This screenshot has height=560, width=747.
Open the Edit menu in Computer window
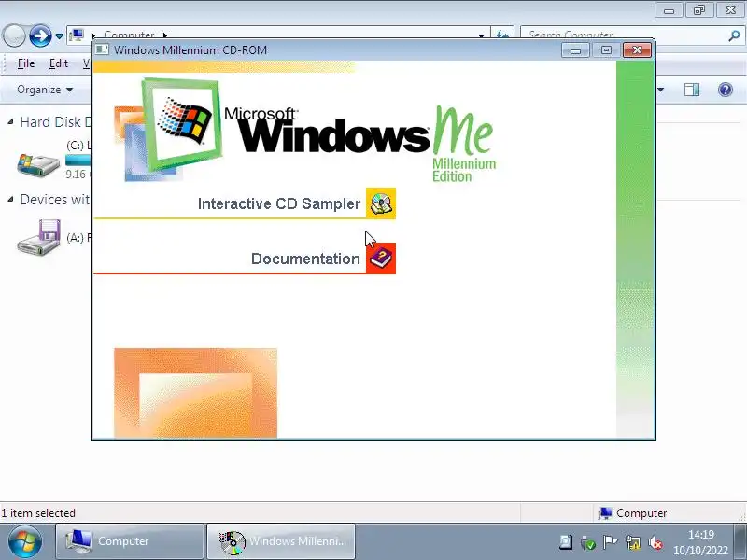click(59, 63)
